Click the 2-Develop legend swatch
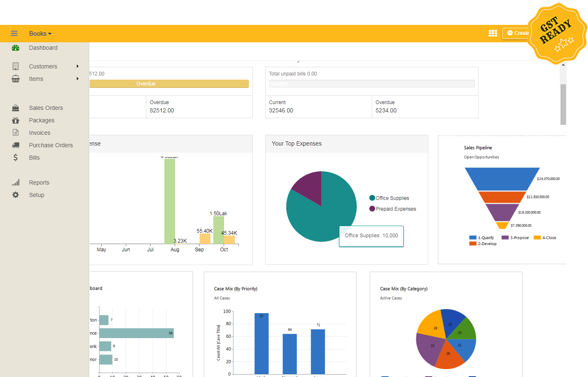The width and height of the screenshot is (588, 377). [473, 243]
